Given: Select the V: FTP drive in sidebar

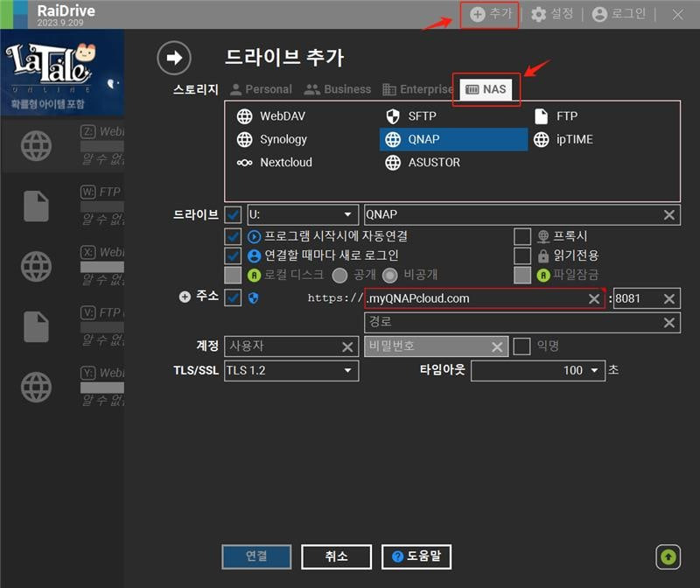Looking at the screenshot, I should 62,326.
